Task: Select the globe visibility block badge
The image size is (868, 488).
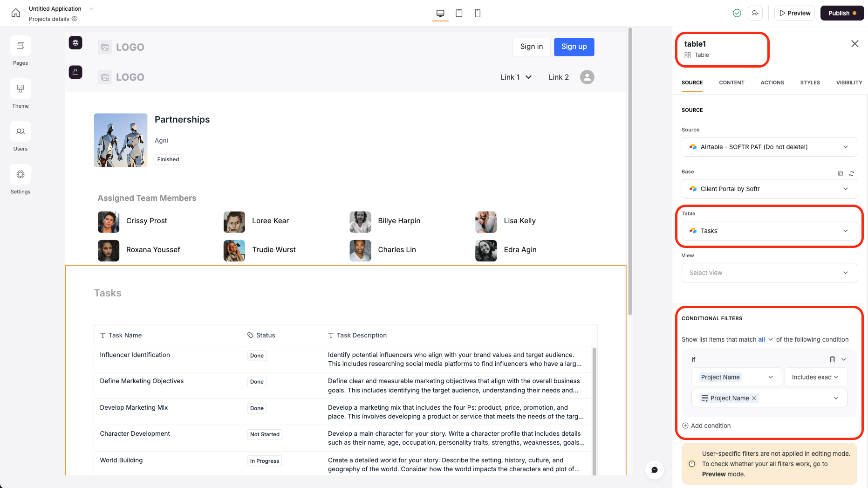Action: [75, 43]
